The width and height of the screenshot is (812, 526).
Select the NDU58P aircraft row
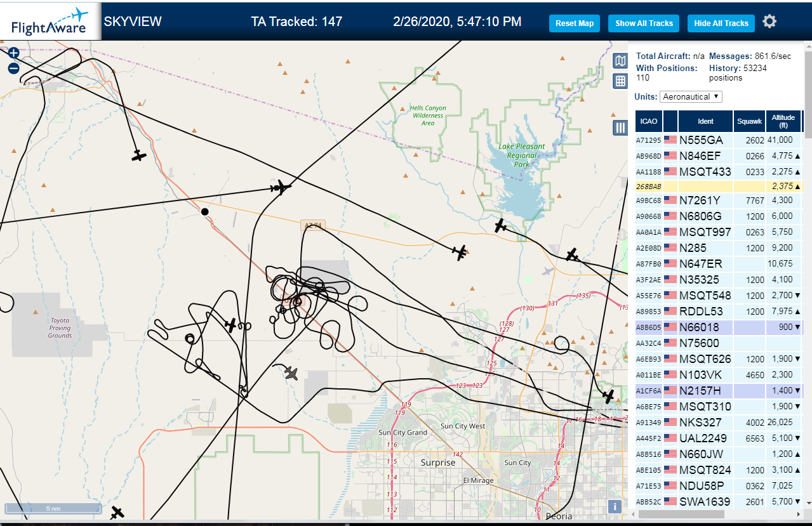(x=719, y=485)
